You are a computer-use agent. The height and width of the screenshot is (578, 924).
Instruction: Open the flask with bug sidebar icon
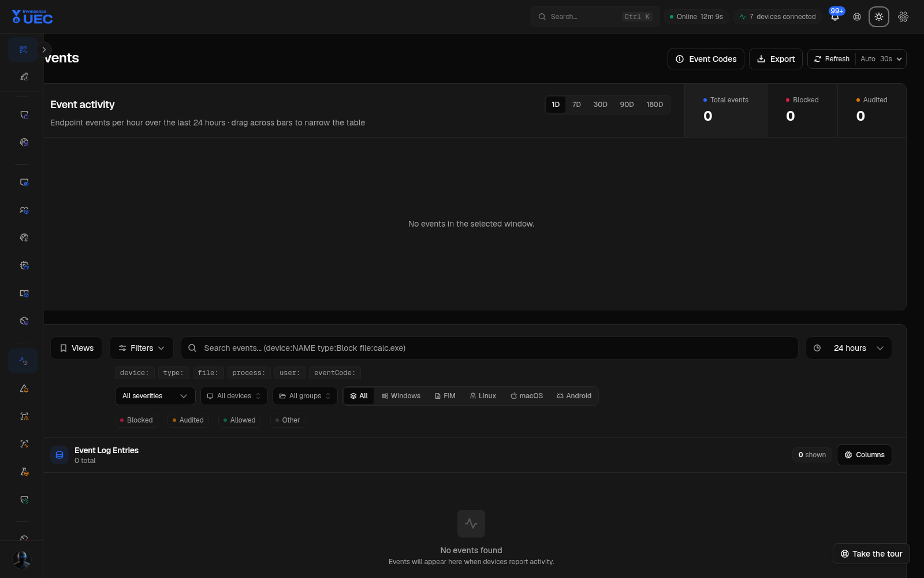[24, 472]
